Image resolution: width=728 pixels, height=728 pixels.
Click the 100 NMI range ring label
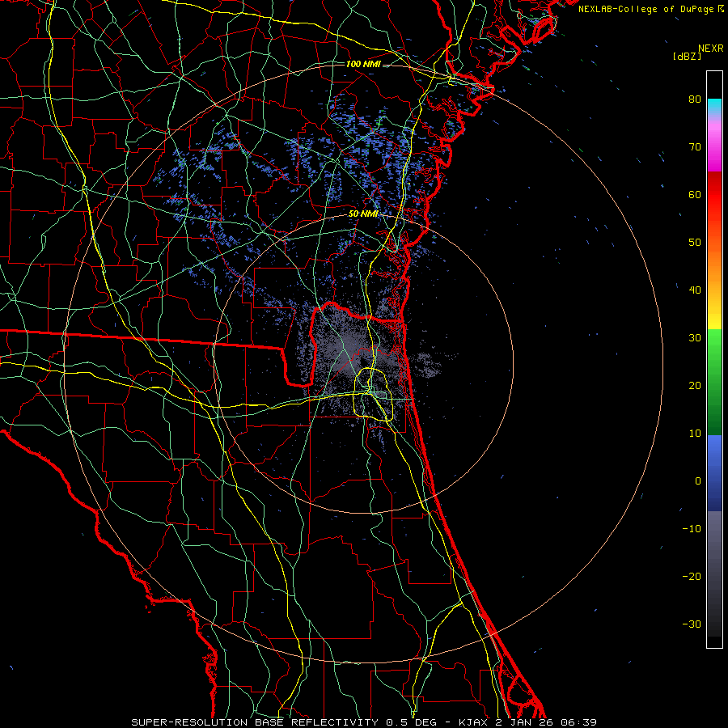point(363,64)
